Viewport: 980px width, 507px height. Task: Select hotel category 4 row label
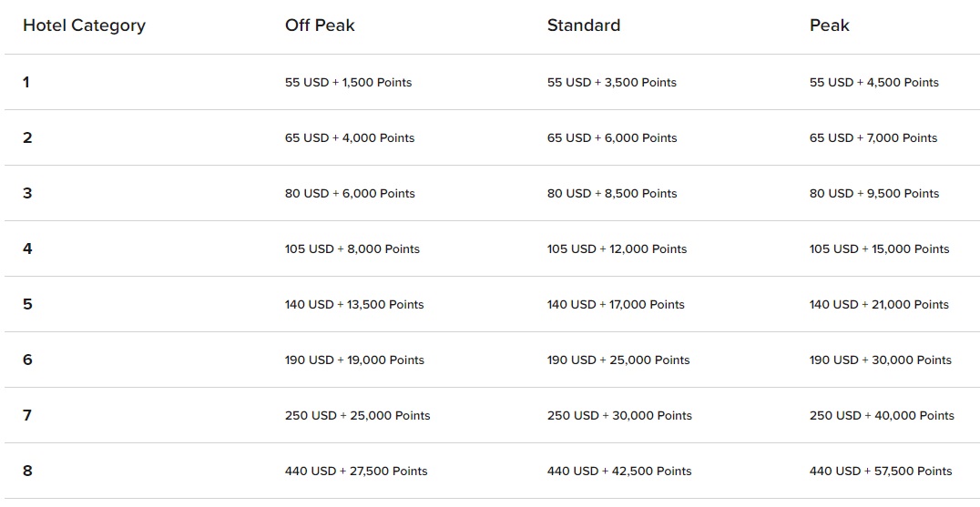(x=27, y=248)
